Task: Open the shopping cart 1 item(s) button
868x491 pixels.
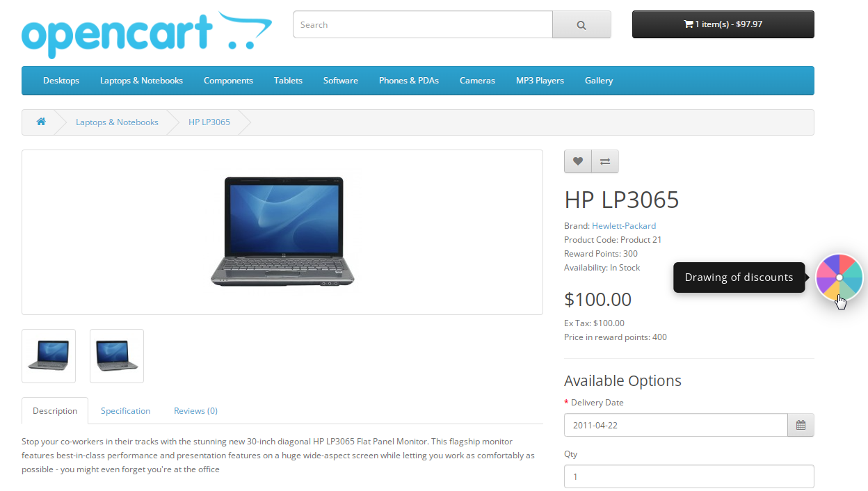Action: click(723, 24)
